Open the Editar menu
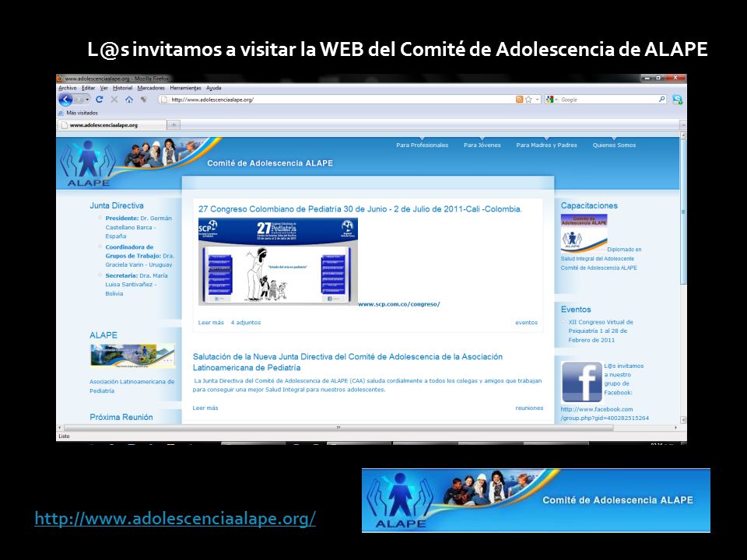The height and width of the screenshot is (560, 747). click(x=88, y=88)
